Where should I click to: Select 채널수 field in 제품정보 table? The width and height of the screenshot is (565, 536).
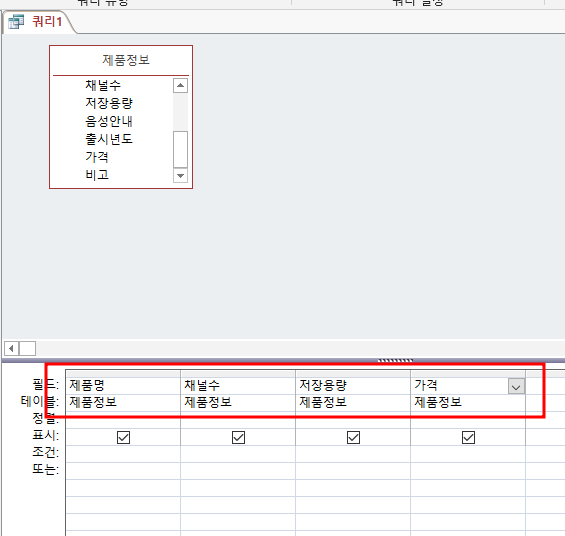(103, 85)
